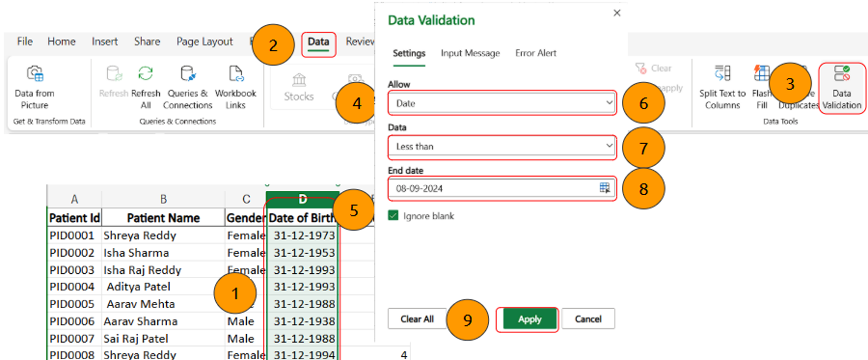Expand the Data dropdown showing Less than
Screen dimensions: 868x360
[502, 147]
